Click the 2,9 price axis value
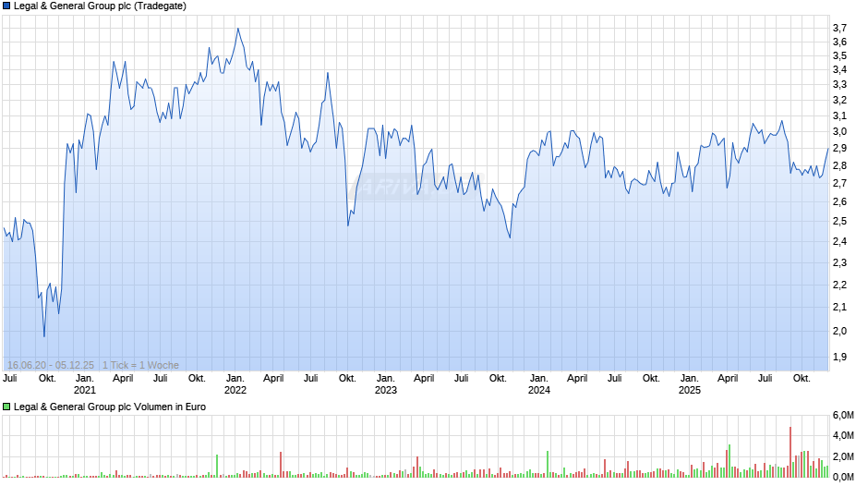Screen dimensions: 868x486 tap(839, 149)
